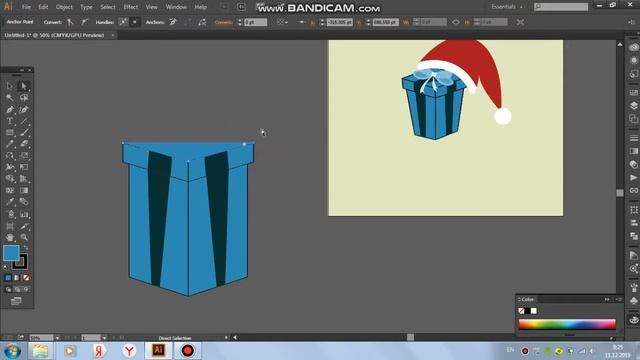The height and width of the screenshot is (360, 640).
Task: Open the Type menu
Action: [x=86, y=7]
